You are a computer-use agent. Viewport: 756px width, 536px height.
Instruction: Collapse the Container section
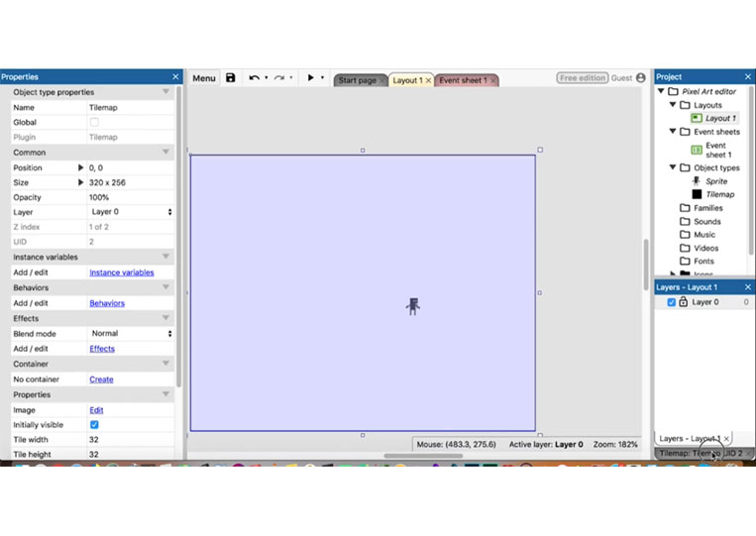(165, 364)
